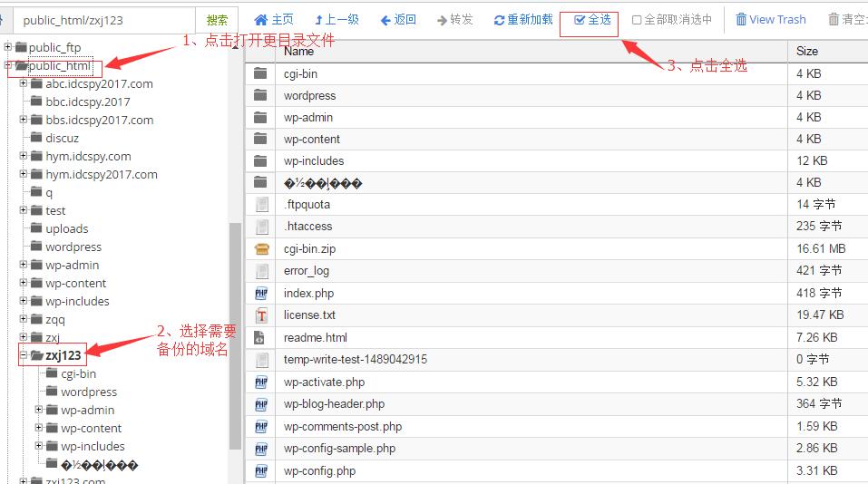Click the 12 KB size cell
Screen dimensions: 868x484
click(812, 161)
